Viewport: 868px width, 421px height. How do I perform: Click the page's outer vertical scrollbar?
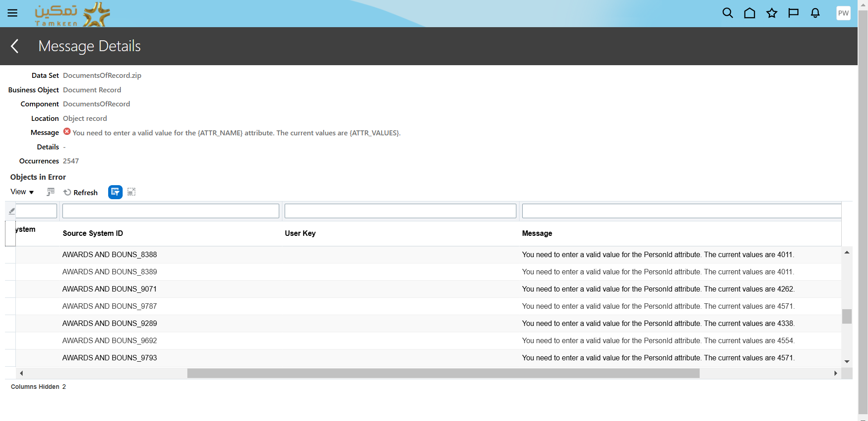click(x=863, y=213)
